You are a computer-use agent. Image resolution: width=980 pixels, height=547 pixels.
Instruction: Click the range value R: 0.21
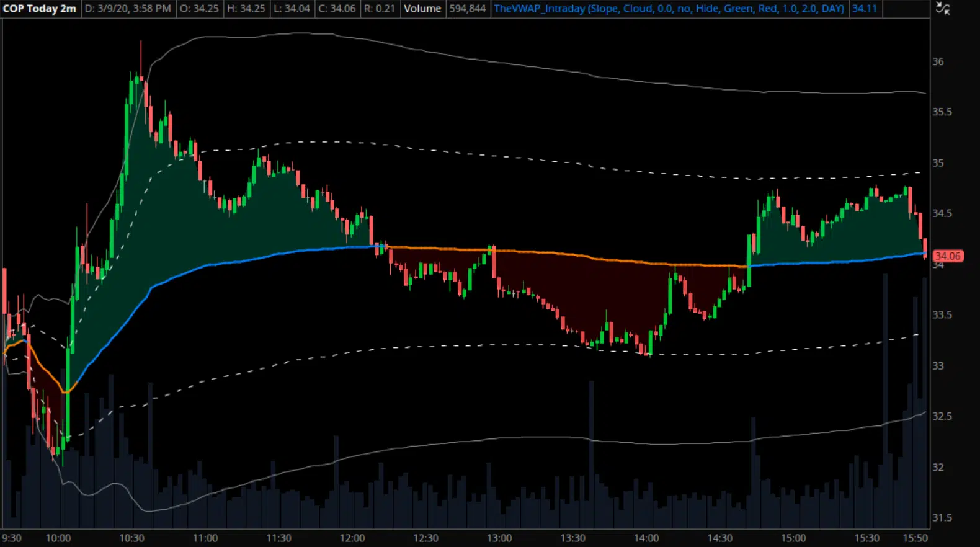pos(379,9)
